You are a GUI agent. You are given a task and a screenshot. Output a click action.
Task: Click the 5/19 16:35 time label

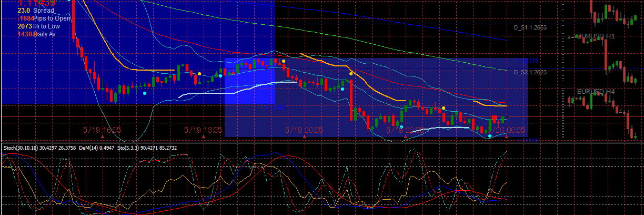[x=102, y=129]
